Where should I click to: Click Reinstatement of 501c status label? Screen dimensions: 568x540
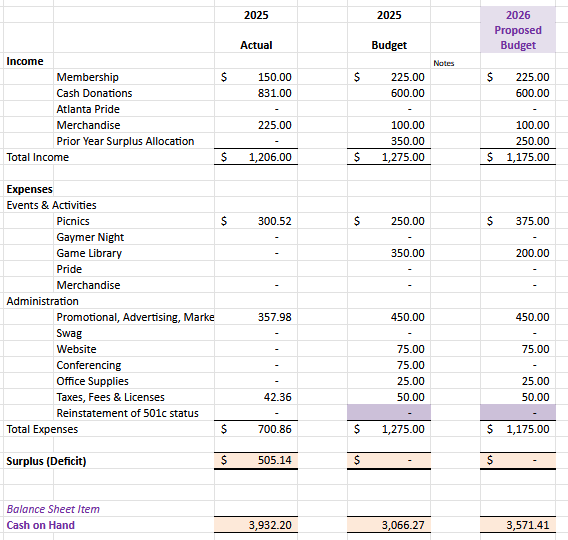[128, 413]
